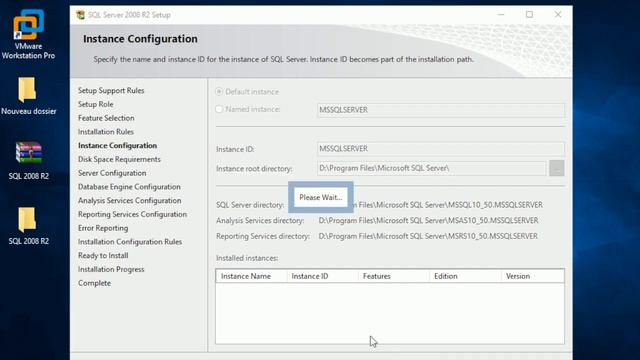
Task: Go to Server Configuration step
Action: pyautogui.click(x=112, y=173)
